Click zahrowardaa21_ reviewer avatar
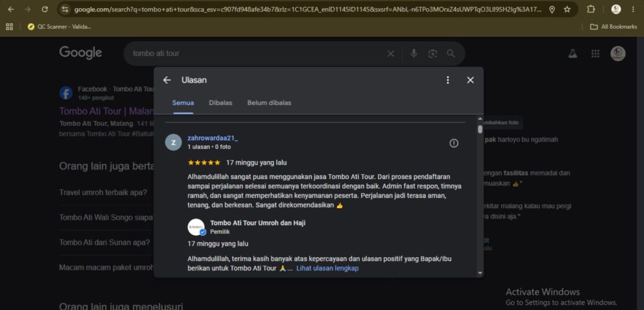Viewport: 644px width, 310px height. (x=174, y=142)
